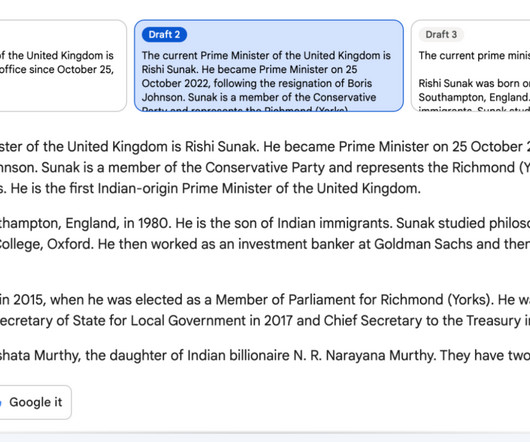Viewport: 530px width, 442px height.
Task: Click the Google it button
Action: 35,402
